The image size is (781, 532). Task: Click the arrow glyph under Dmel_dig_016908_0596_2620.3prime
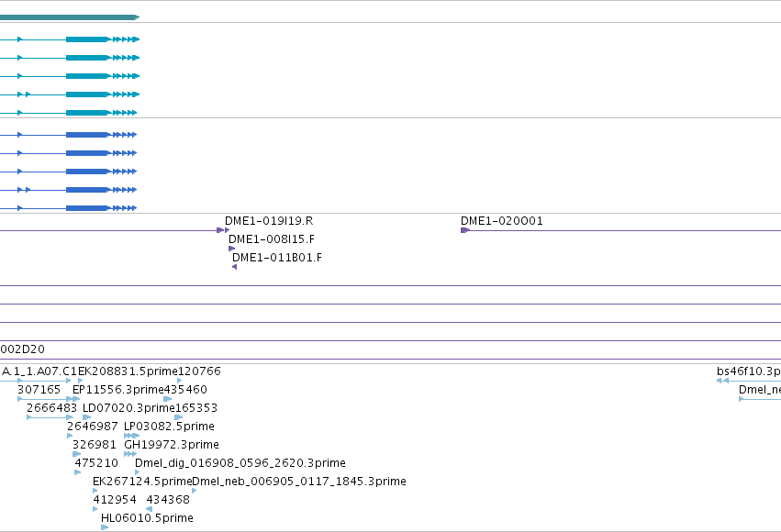pyautogui.click(x=138, y=472)
